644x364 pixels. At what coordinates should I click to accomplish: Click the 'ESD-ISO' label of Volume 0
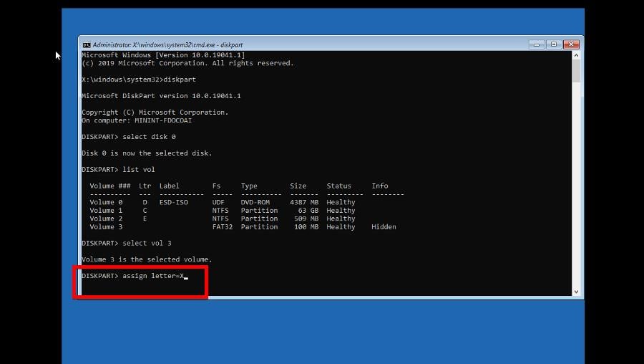[173, 202]
